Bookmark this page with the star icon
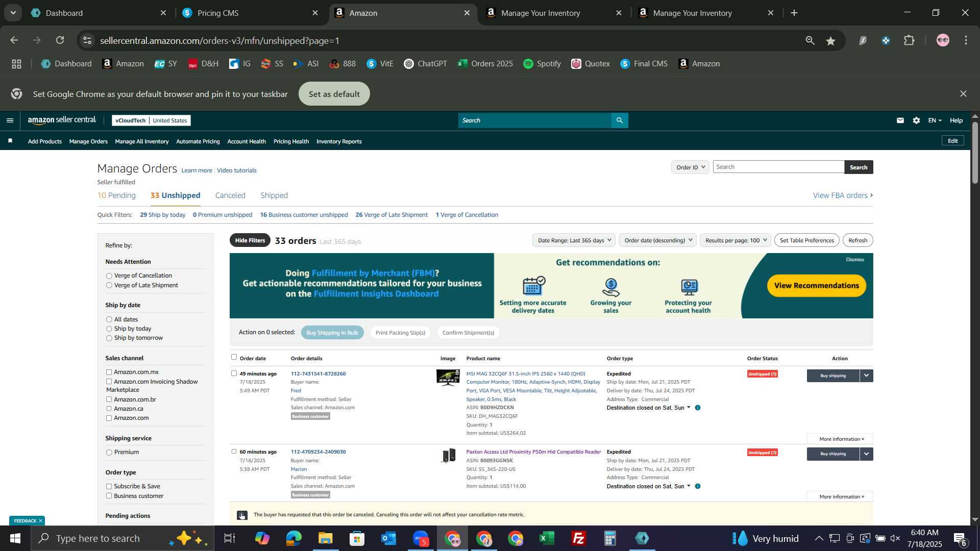 coord(831,41)
